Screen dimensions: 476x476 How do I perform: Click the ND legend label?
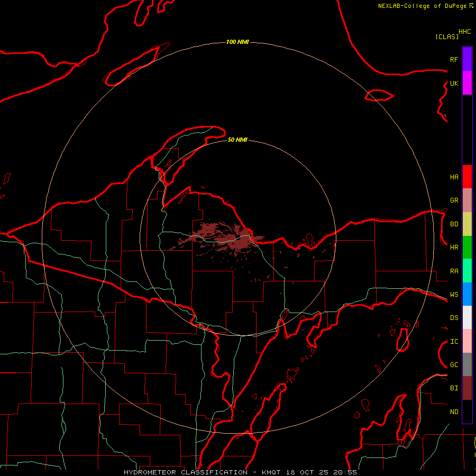click(x=454, y=412)
